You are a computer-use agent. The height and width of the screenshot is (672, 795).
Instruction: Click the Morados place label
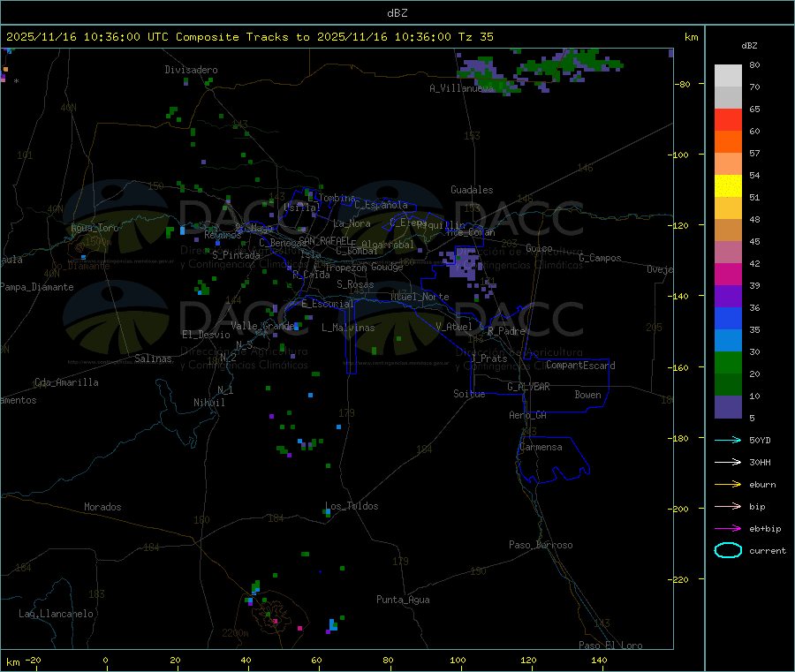(x=102, y=507)
